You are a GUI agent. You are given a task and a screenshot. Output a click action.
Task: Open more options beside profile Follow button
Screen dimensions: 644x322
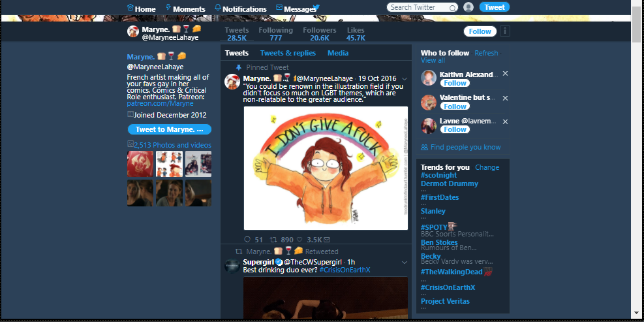tap(505, 31)
